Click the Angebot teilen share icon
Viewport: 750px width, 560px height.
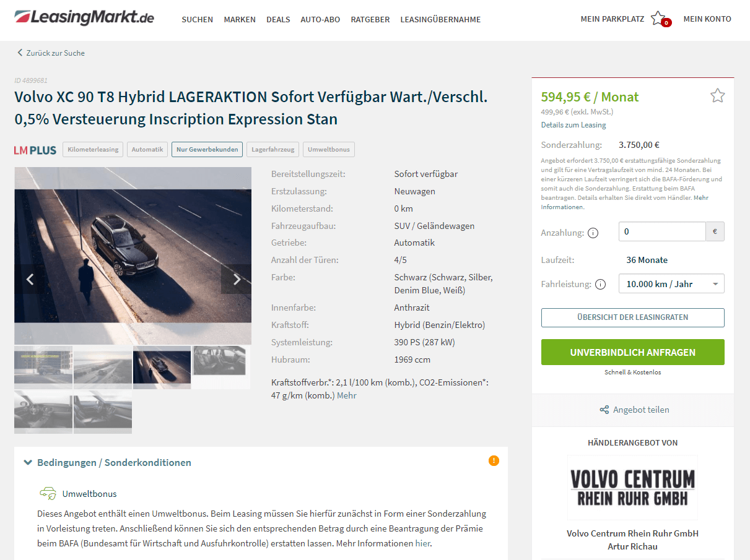604,410
